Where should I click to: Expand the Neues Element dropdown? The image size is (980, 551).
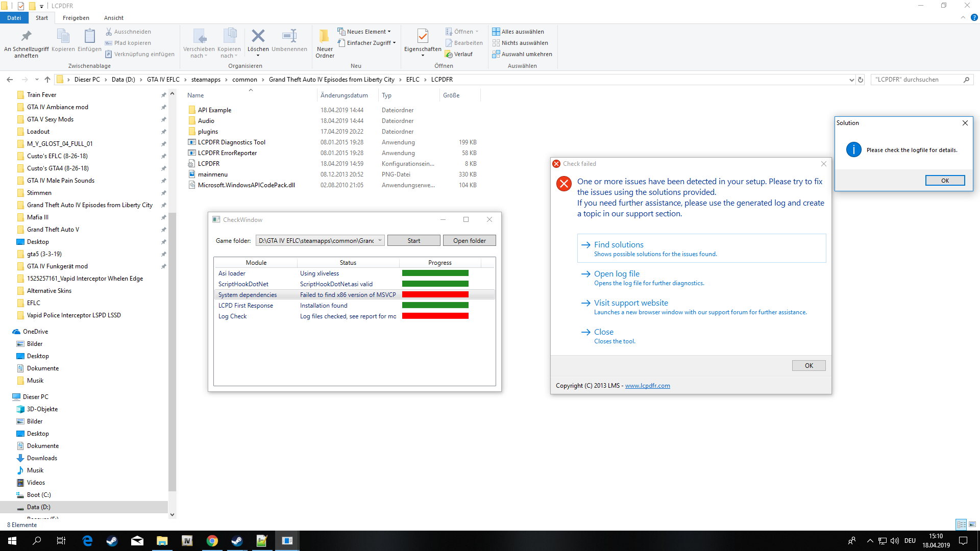click(x=364, y=32)
